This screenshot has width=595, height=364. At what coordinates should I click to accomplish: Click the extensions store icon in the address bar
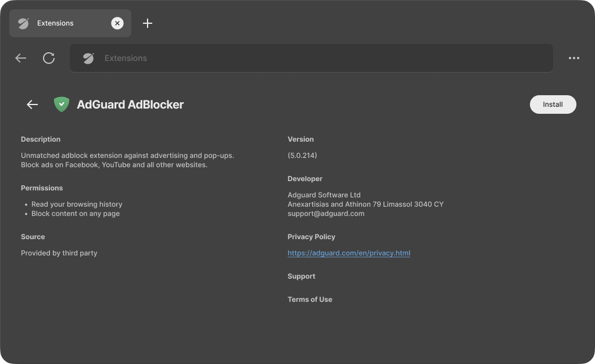point(88,58)
